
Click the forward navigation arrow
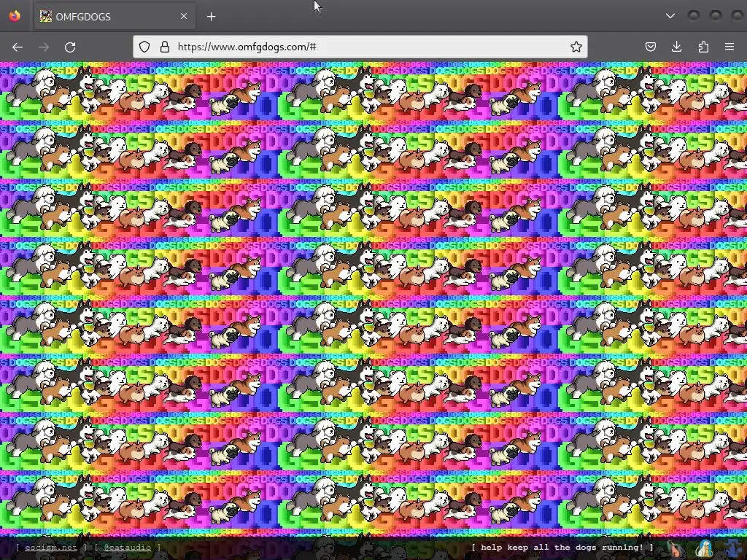(44, 47)
